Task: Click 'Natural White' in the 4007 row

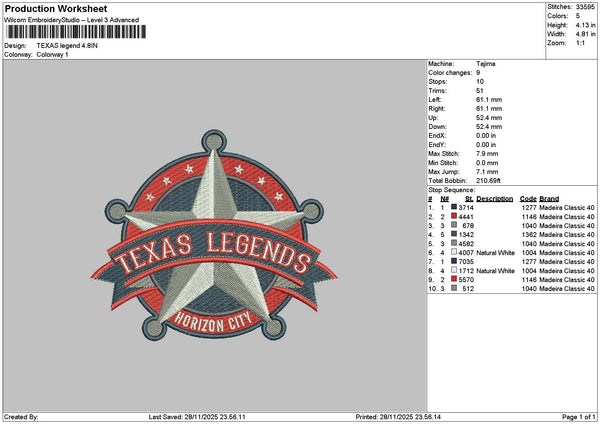Action: click(x=495, y=253)
